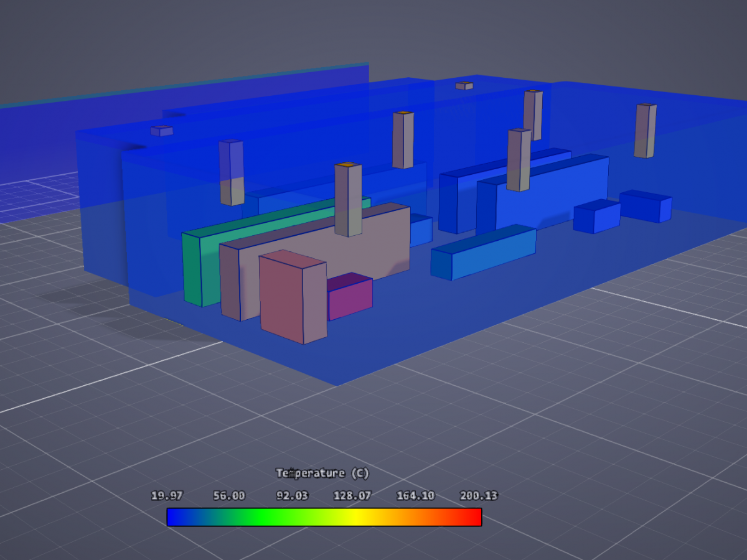This screenshot has width=747, height=560.
Task: Pick the long mauve block behind the front block
Action: [374, 243]
